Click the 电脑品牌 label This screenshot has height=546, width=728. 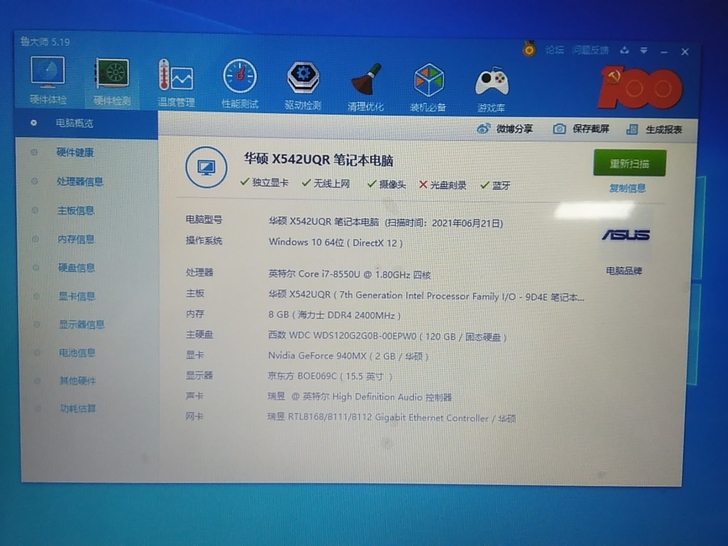[x=624, y=271]
